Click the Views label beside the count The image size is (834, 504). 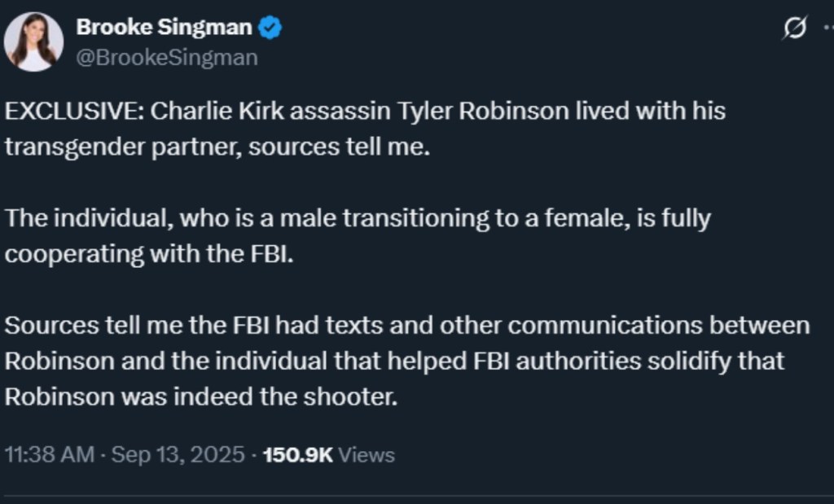coord(367,454)
